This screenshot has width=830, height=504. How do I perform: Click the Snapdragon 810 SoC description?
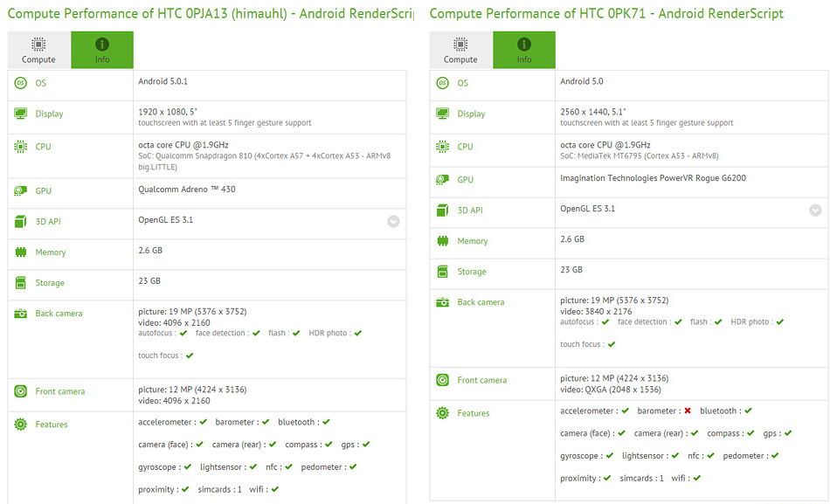pos(265,162)
